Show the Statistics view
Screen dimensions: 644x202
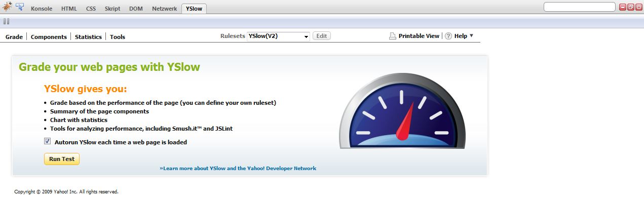[88, 37]
